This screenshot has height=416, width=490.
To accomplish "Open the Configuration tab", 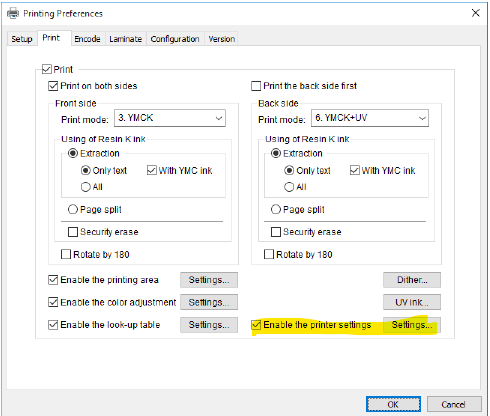I will pyautogui.click(x=175, y=39).
